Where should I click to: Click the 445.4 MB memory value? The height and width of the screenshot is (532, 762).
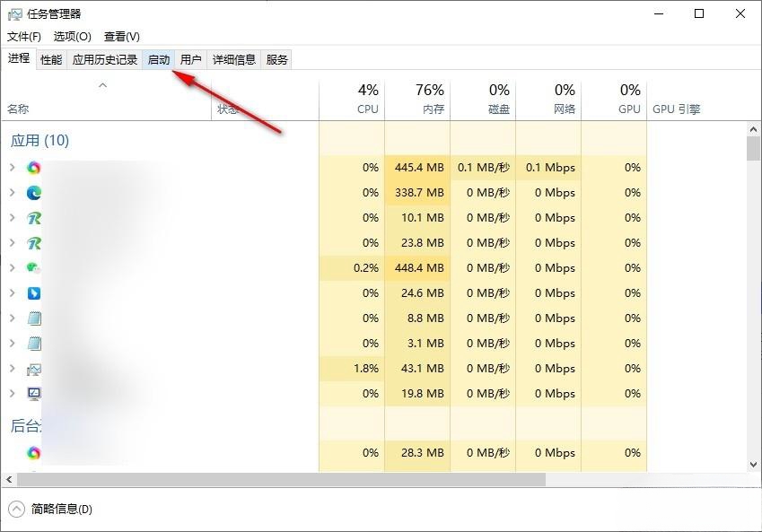point(419,168)
